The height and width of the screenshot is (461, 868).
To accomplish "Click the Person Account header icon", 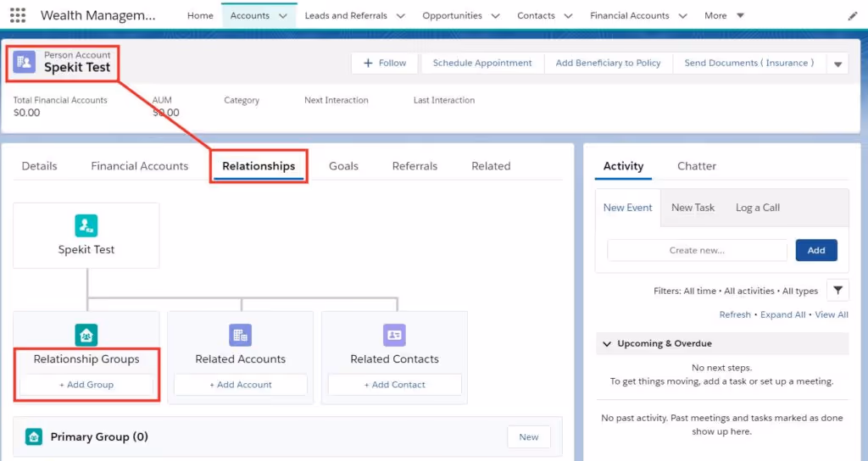I will click(25, 62).
